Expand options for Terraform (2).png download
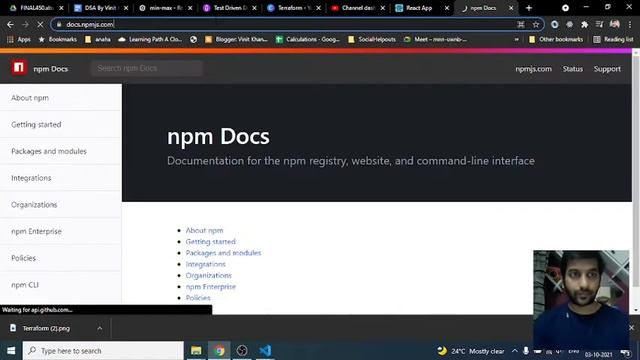 (100, 328)
